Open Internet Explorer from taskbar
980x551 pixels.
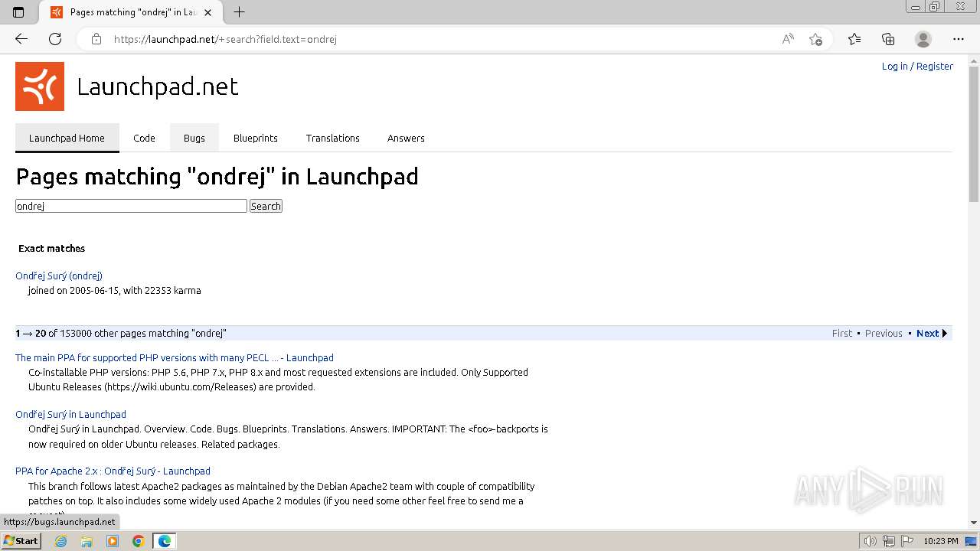tap(60, 541)
